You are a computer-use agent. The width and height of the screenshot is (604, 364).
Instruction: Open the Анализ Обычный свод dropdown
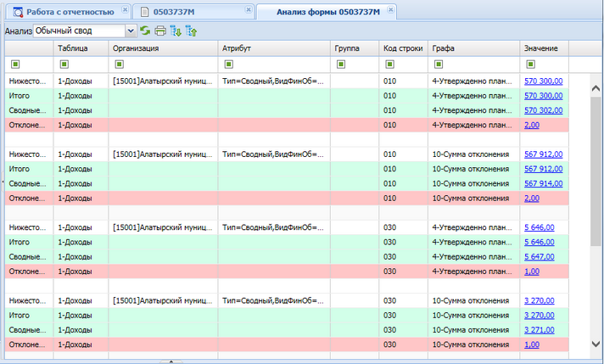131,31
